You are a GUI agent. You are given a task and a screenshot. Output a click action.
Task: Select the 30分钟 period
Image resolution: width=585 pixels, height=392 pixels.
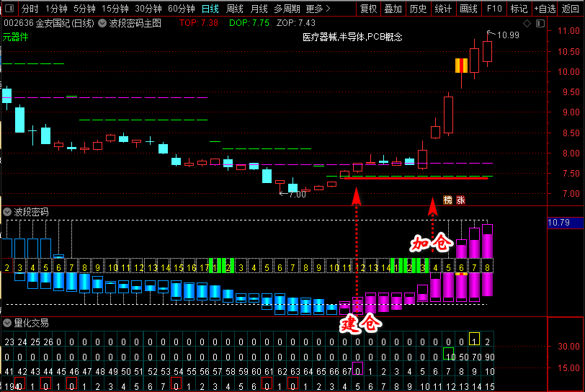[148, 9]
